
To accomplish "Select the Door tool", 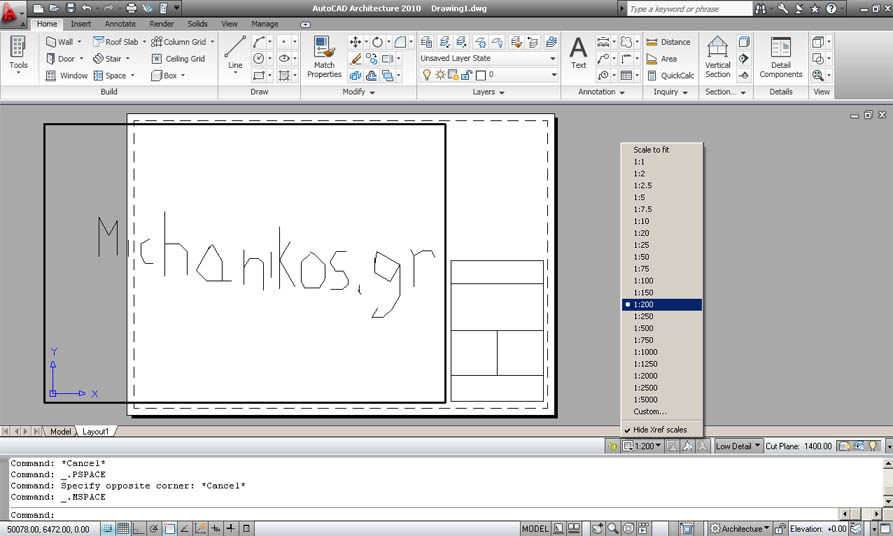I will [x=60, y=59].
